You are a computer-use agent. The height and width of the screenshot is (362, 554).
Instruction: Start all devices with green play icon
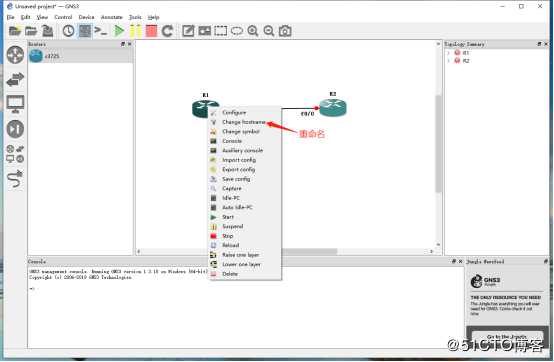119,31
